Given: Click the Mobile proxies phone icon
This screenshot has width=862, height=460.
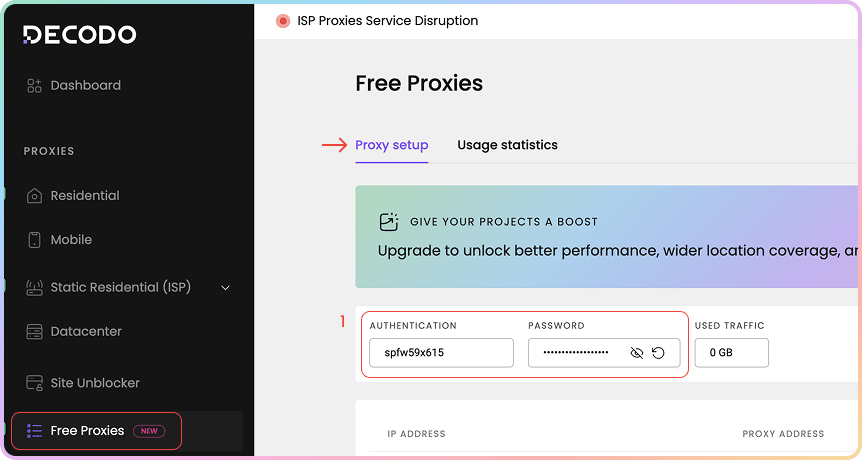Looking at the screenshot, I should click(34, 240).
